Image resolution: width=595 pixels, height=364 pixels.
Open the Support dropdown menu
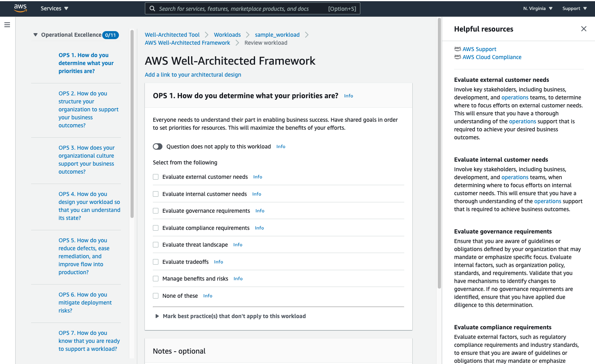pos(575,8)
